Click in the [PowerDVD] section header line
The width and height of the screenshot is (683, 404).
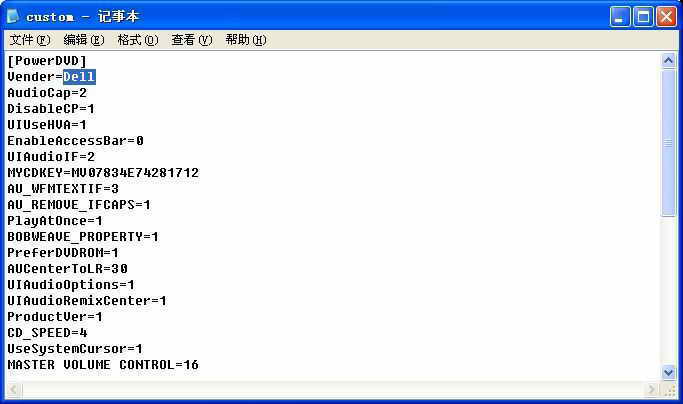click(47, 61)
